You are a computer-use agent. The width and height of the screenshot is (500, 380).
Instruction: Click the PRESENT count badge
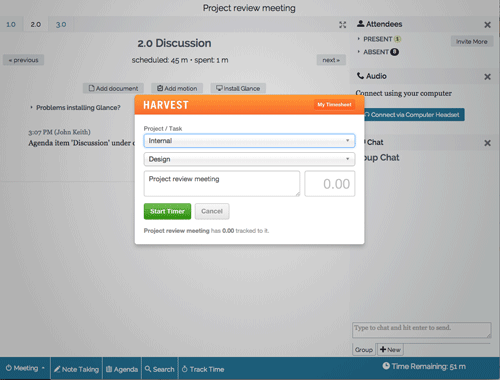coord(397,39)
